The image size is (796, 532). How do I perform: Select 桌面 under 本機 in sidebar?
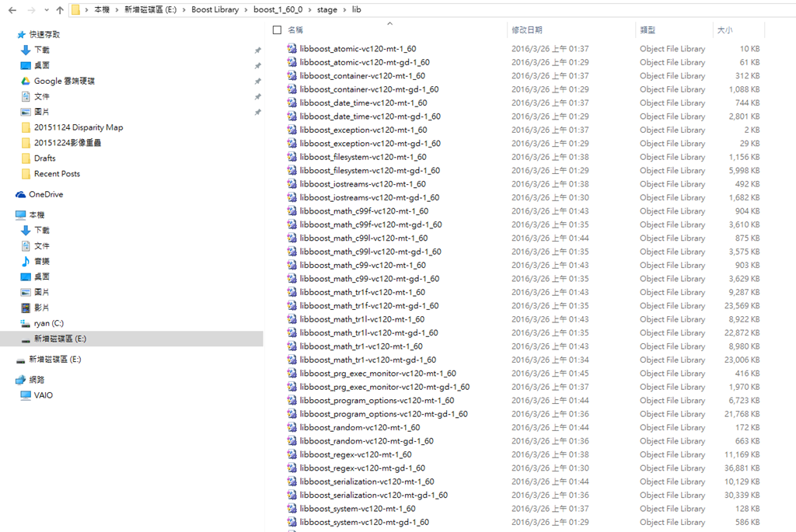pyautogui.click(x=42, y=277)
